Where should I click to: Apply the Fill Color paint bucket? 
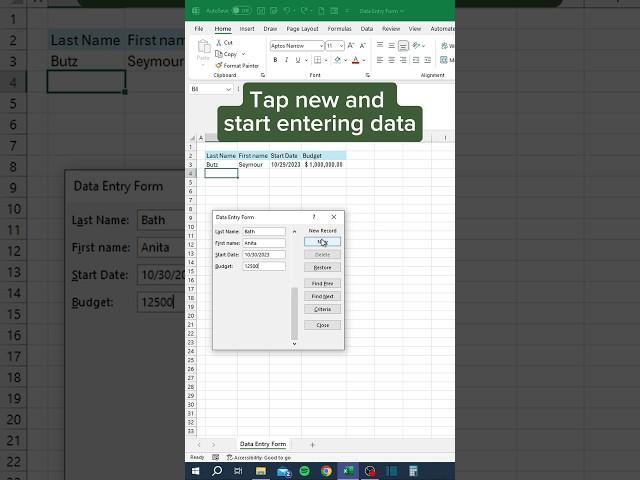point(338,60)
